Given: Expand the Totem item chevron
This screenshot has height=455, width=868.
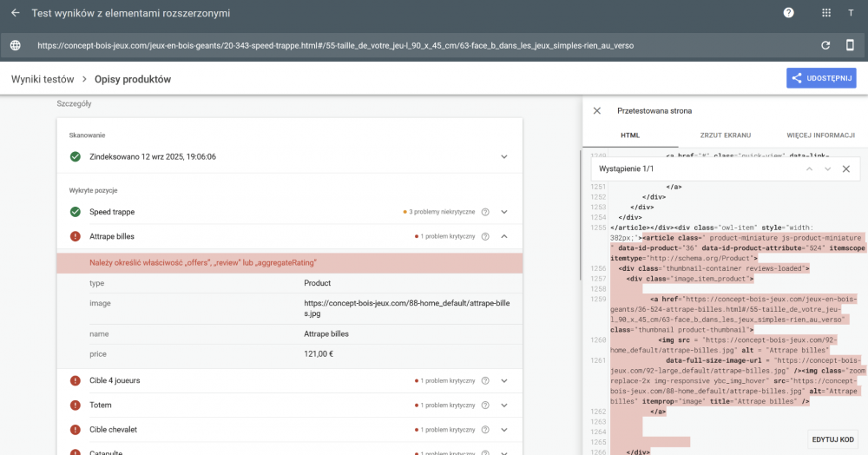Looking at the screenshot, I should tap(504, 406).
